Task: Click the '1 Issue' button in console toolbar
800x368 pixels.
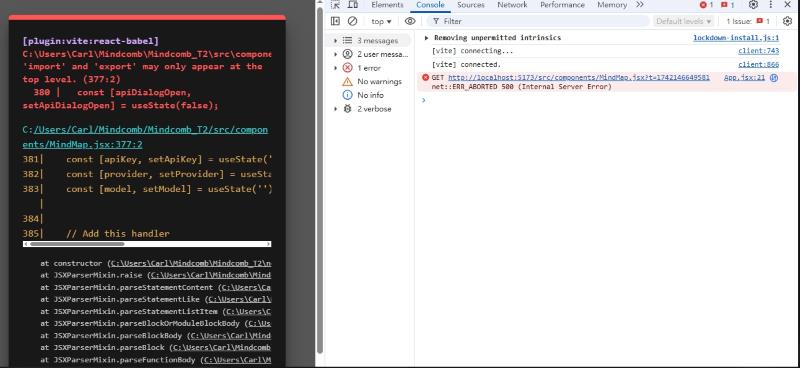Action: click(x=748, y=21)
